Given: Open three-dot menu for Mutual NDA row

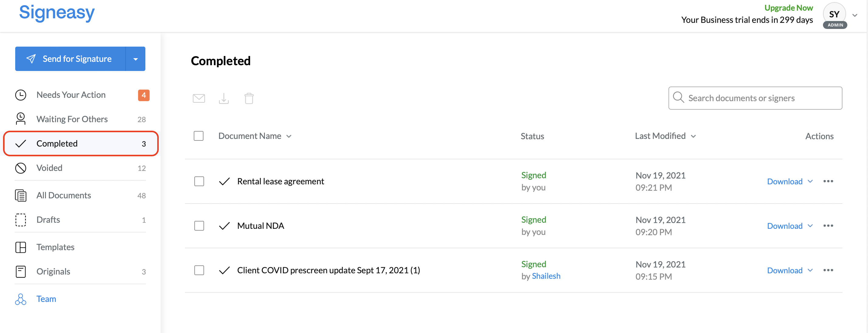Looking at the screenshot, I should pos(828,226).
